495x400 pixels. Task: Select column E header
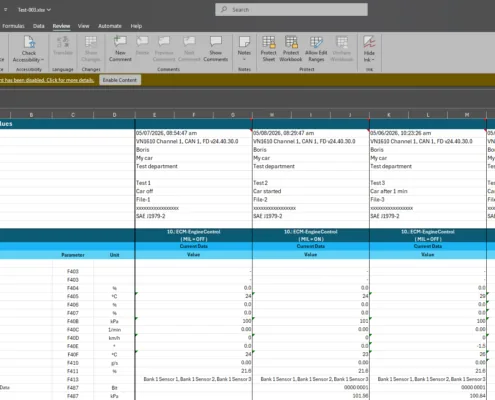pyautogui.click(x=154, y=115)
